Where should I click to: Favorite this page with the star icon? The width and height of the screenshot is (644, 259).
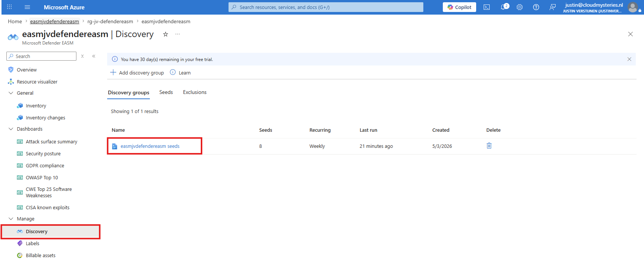pyautogui.click(x=166, y=34)
